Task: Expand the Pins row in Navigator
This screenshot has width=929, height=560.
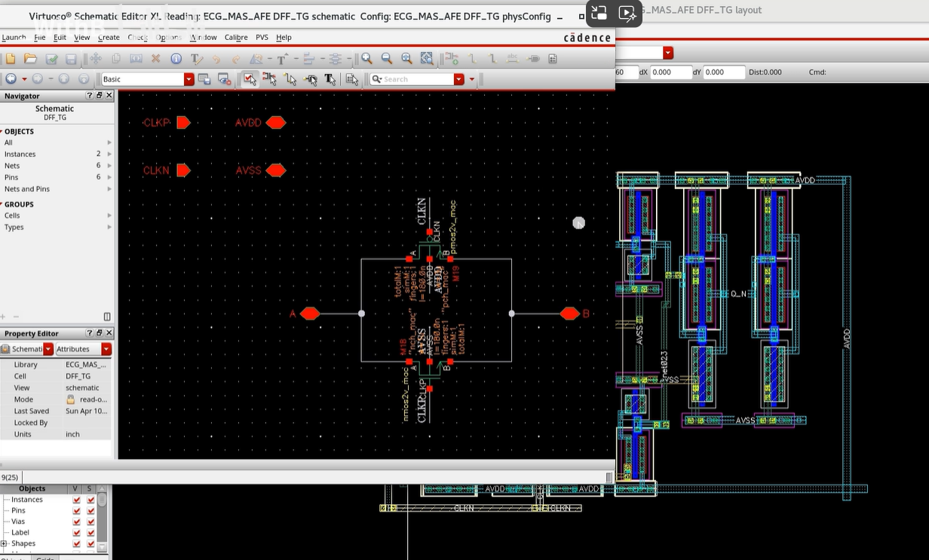Action: (109, 177)
